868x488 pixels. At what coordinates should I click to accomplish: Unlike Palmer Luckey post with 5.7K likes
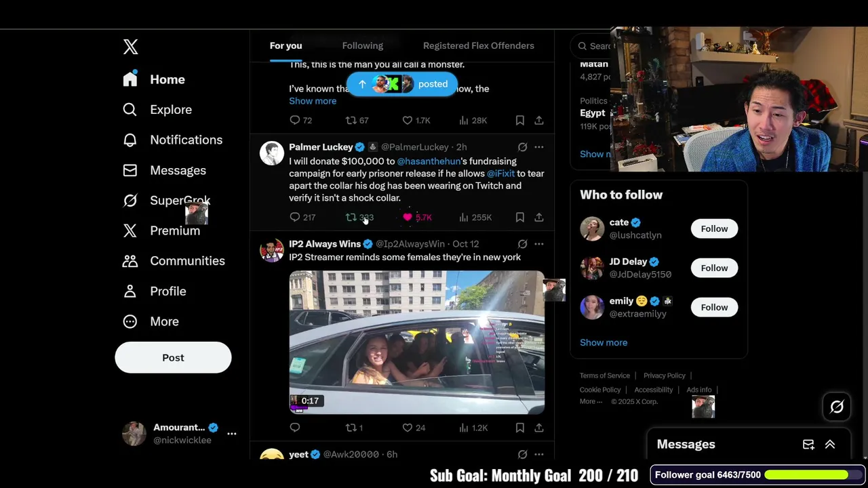pyautogui.click(x=416, y=218)
